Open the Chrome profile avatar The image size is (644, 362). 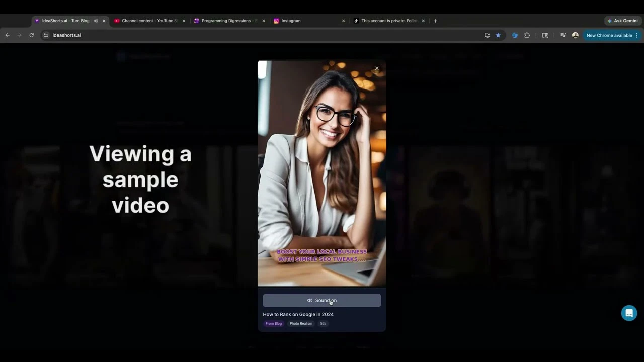pyautogui.click(x=575, y=35)
